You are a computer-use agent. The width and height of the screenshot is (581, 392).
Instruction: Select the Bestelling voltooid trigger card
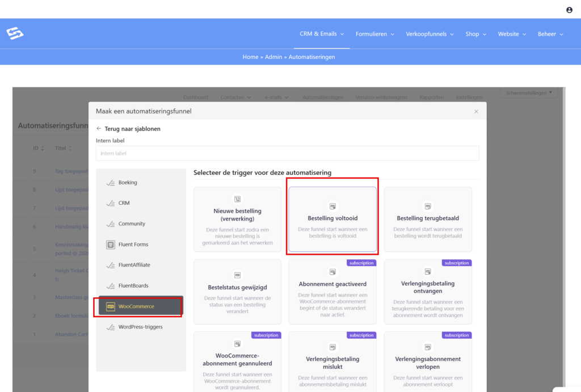point(332,220)
